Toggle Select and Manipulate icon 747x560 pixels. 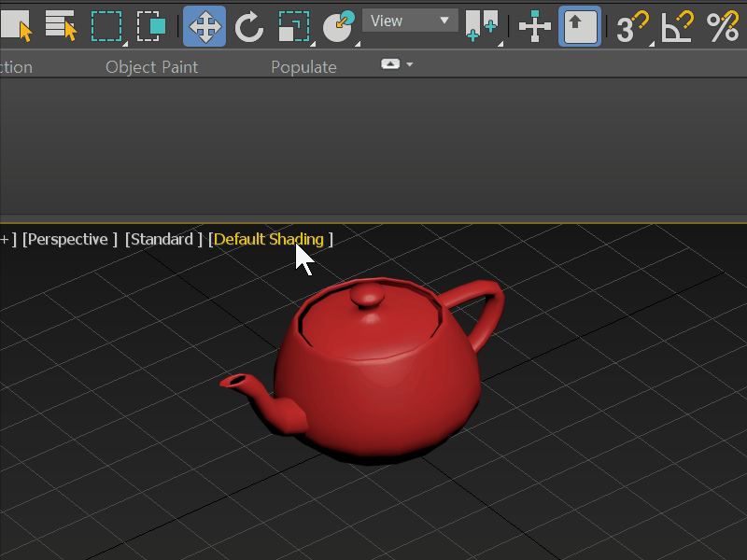(x=534, y=27)
